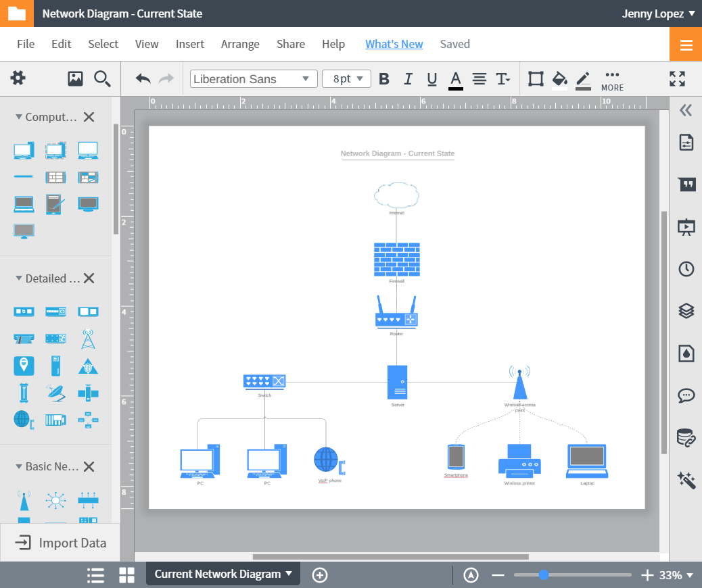Image resolution: width=702 pixels, height=588 pixels.
Task: Toggle italic text formatting
Action: (408, 78)
